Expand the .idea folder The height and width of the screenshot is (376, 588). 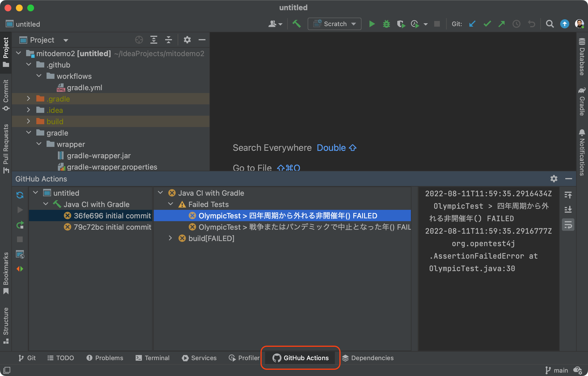pyautogui.click(x=29, y=110)
